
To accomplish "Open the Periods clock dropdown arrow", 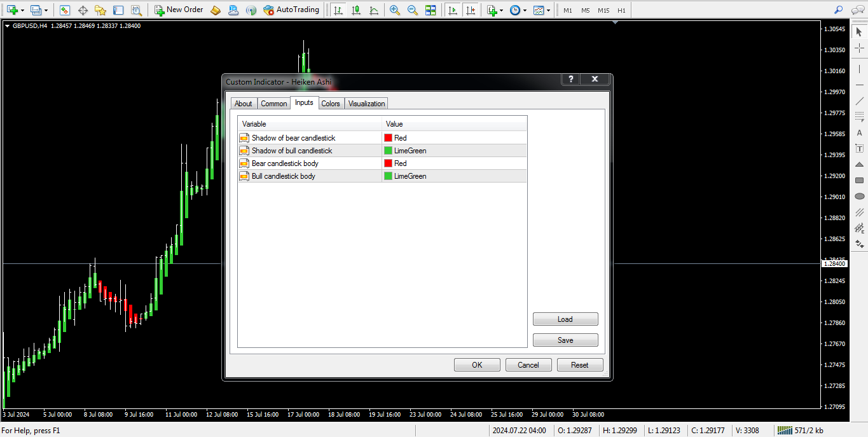I will [525, 10].
